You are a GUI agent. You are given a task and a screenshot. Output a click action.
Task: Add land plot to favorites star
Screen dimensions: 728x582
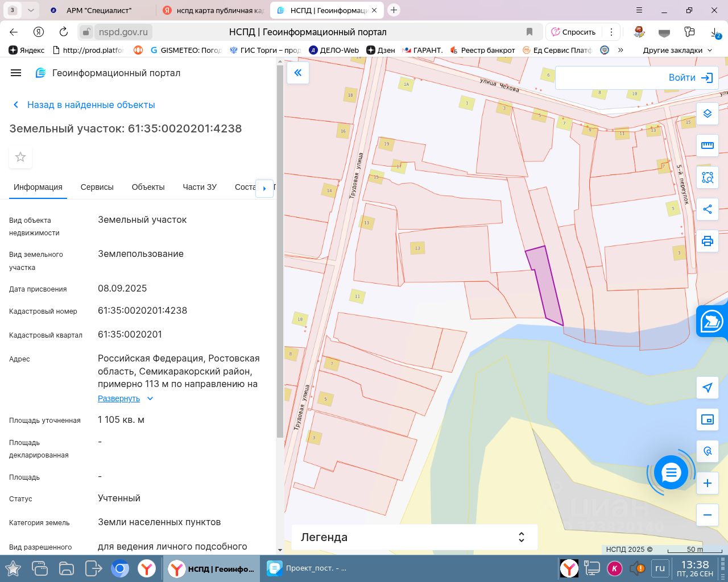[20, 157]
